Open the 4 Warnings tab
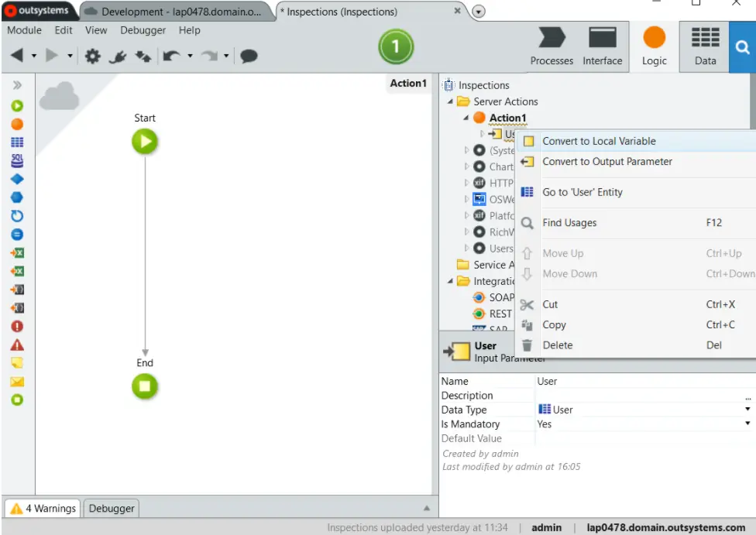Viewport: 756px width, 535px height. 43,509
